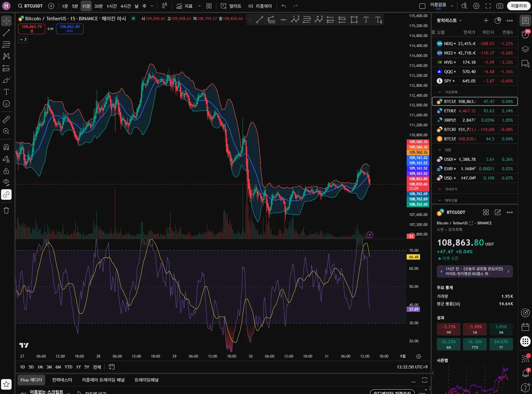Open the chat panel in right sidebar
The height and width of the screenshot is (394, 532).
click(x=525, y=64)
